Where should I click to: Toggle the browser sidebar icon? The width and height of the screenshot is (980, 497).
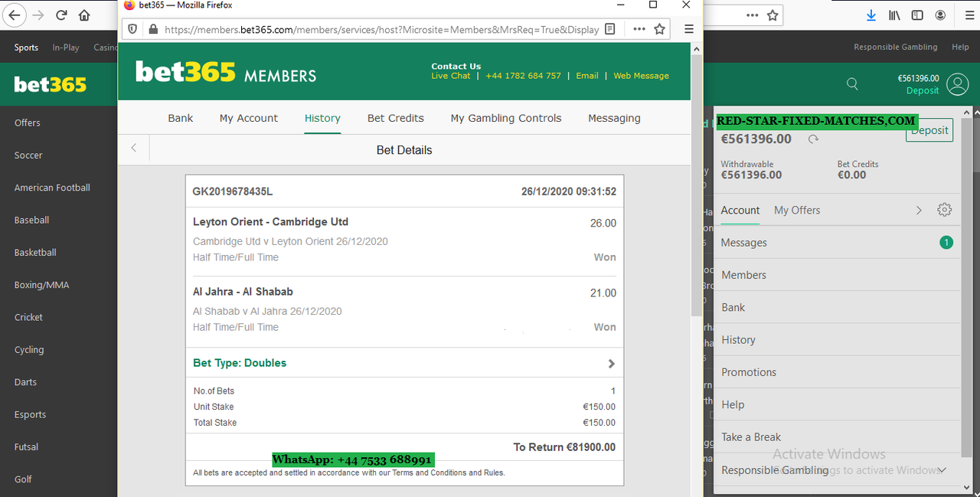[917, 15]
